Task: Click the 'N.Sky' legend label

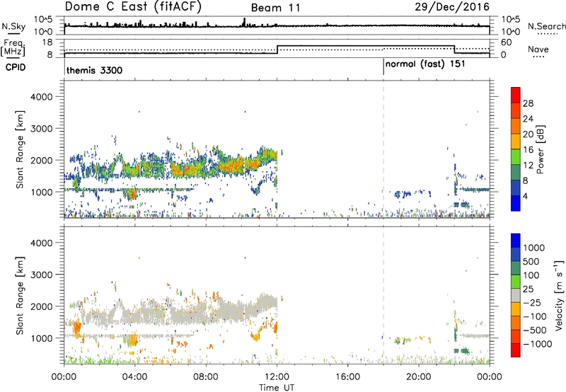Action: coord(13,26)
